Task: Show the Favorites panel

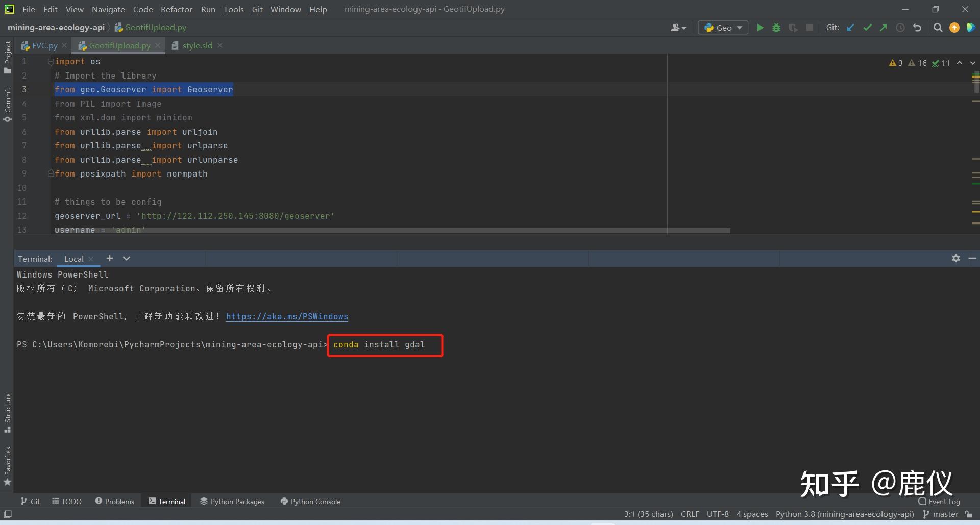Action: (7, 464)
